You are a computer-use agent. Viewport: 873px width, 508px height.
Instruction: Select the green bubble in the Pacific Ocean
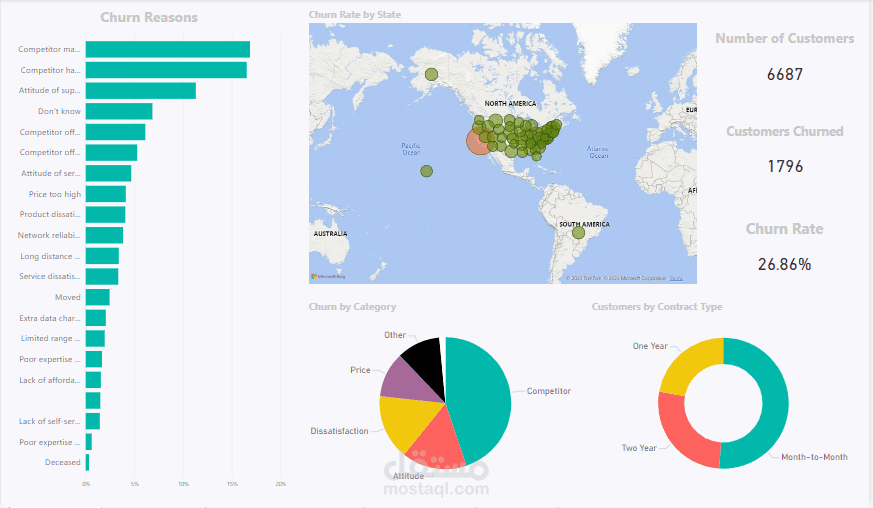(426, 171)
